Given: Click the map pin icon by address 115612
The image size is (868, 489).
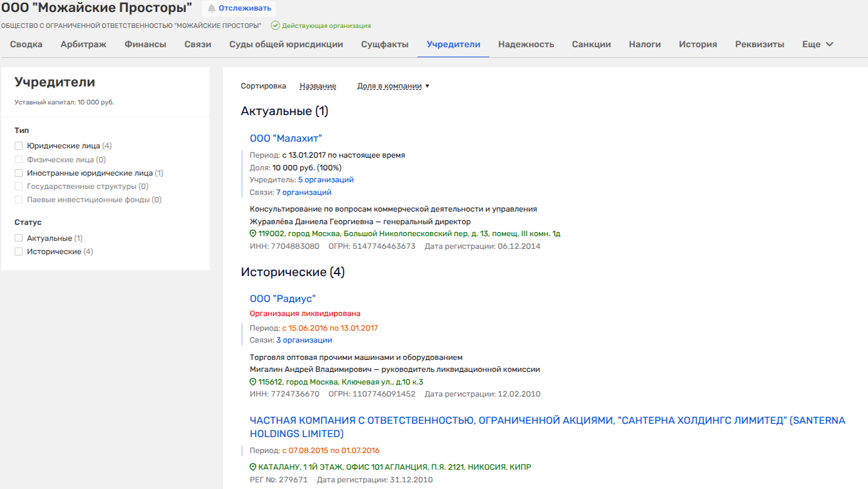Looking at the screenshot, I should pos(253,382).
